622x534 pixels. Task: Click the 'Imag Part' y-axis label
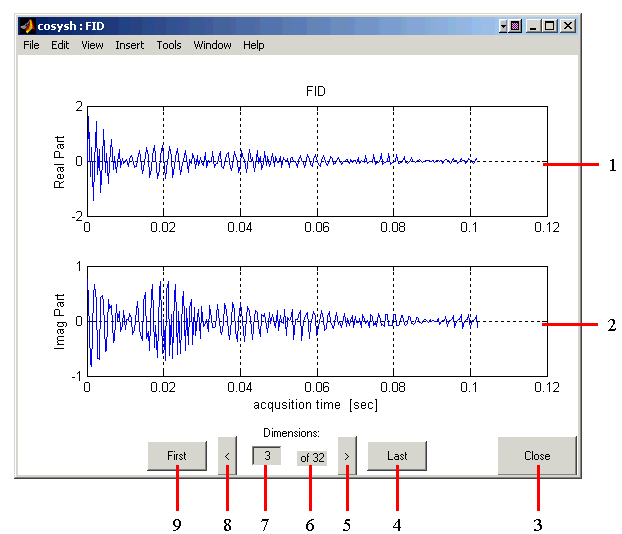[59, 322]
